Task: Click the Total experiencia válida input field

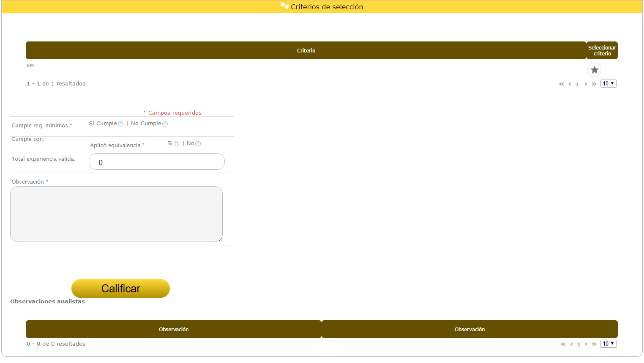Action: 156,162
